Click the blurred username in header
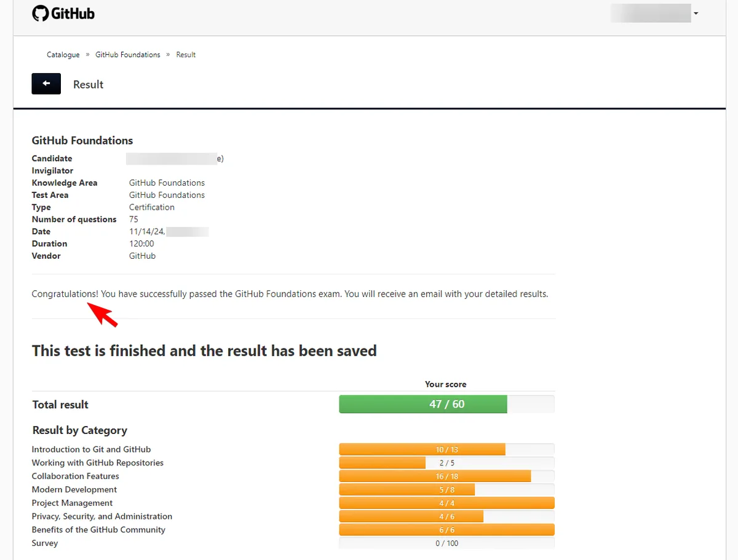 tap(650, 14)
